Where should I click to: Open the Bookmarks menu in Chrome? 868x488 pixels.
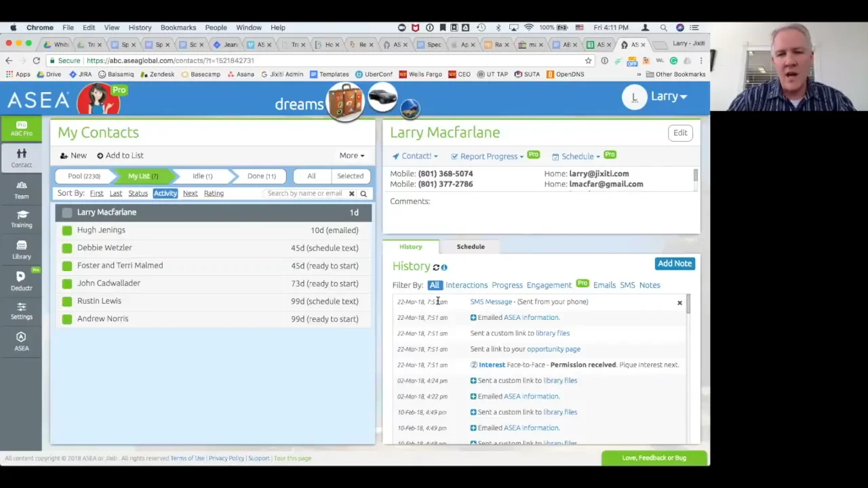tap(178, 28)
